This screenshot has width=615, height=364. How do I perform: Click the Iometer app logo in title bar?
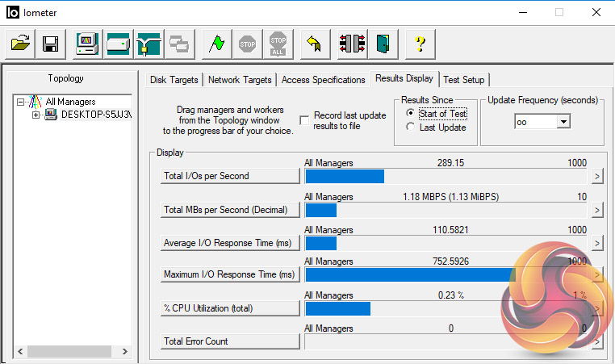(x=13, y=13)
